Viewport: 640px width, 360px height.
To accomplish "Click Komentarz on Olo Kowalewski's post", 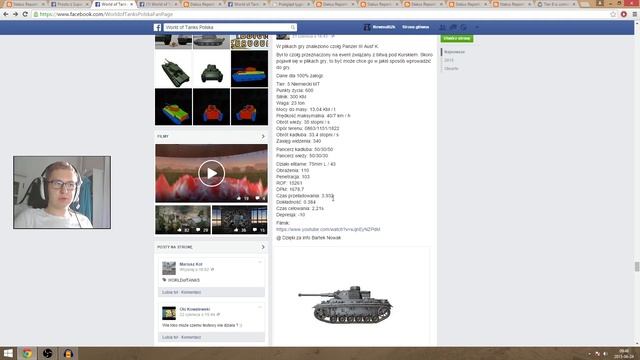I will [x=191, y=337].
